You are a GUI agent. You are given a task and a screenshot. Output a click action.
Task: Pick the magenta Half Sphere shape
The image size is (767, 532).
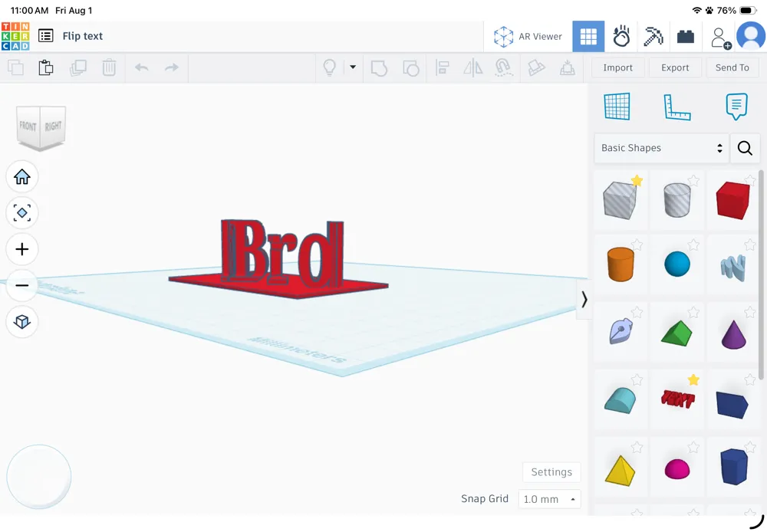(677, 469)
